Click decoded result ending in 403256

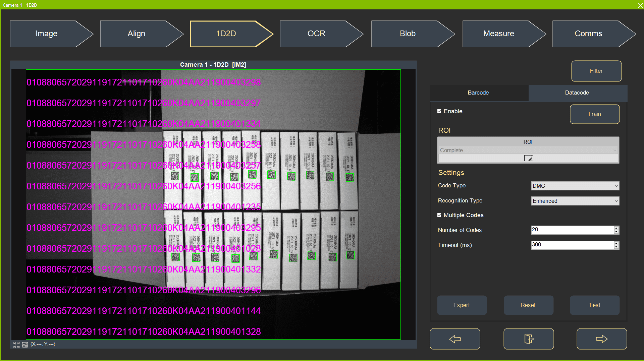(144, 186)
